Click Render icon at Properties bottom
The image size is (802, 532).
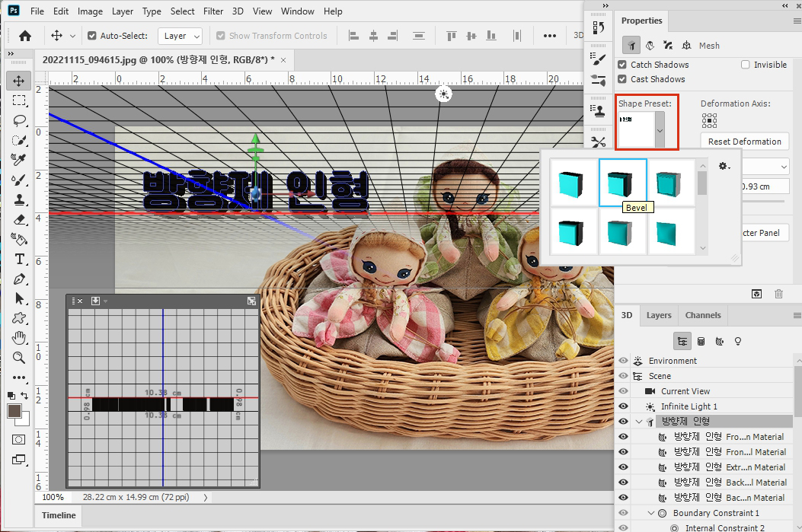[x=756, y=294]
